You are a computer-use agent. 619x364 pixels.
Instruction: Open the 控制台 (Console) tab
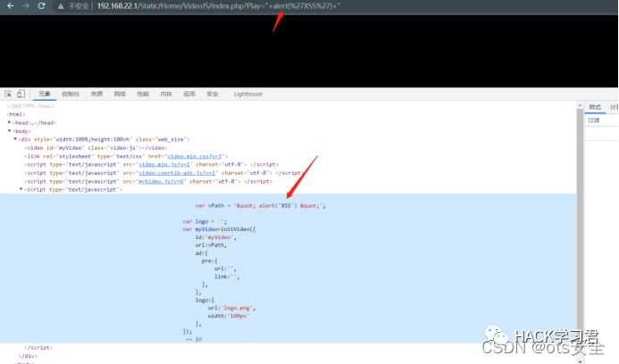coord(71,94)
